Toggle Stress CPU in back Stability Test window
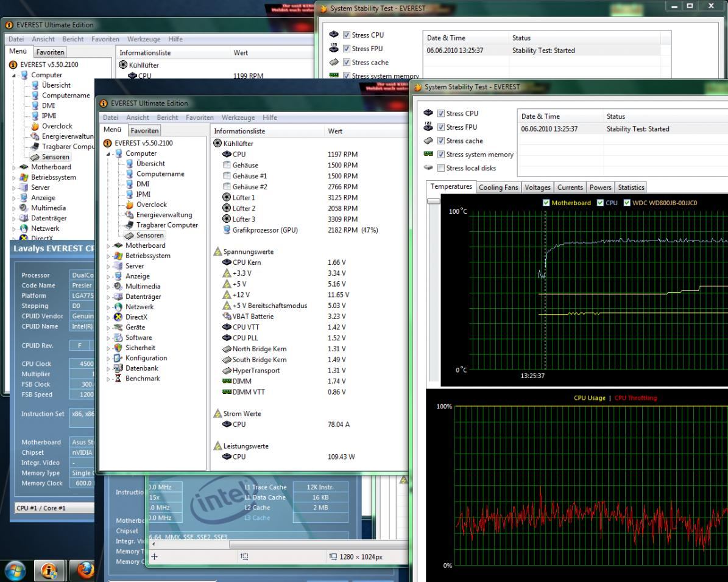Screen dimensions: 728x582 [x=347, y=35]
